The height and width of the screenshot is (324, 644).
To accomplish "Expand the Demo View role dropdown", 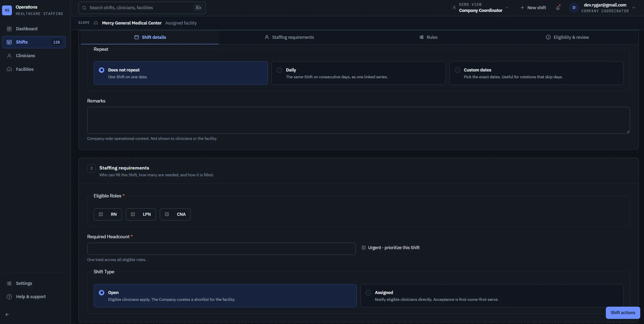I will pos(480,8).
